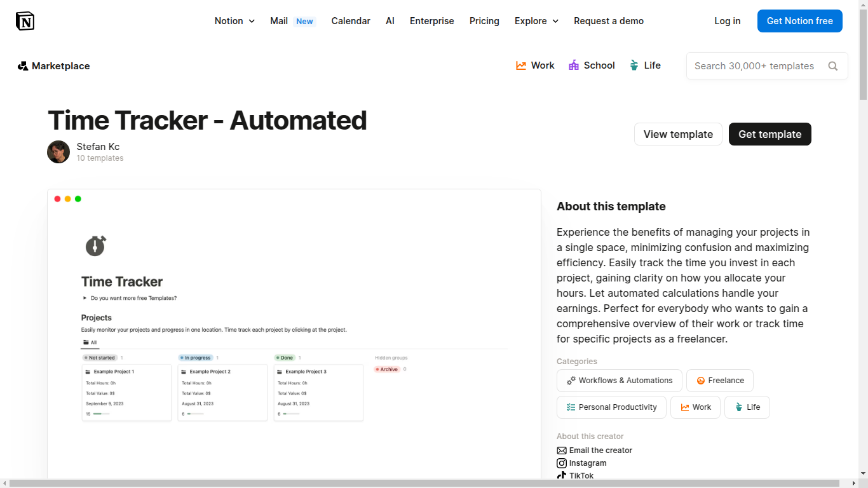Click the Instagram logo icon

(x=562, y=463)
